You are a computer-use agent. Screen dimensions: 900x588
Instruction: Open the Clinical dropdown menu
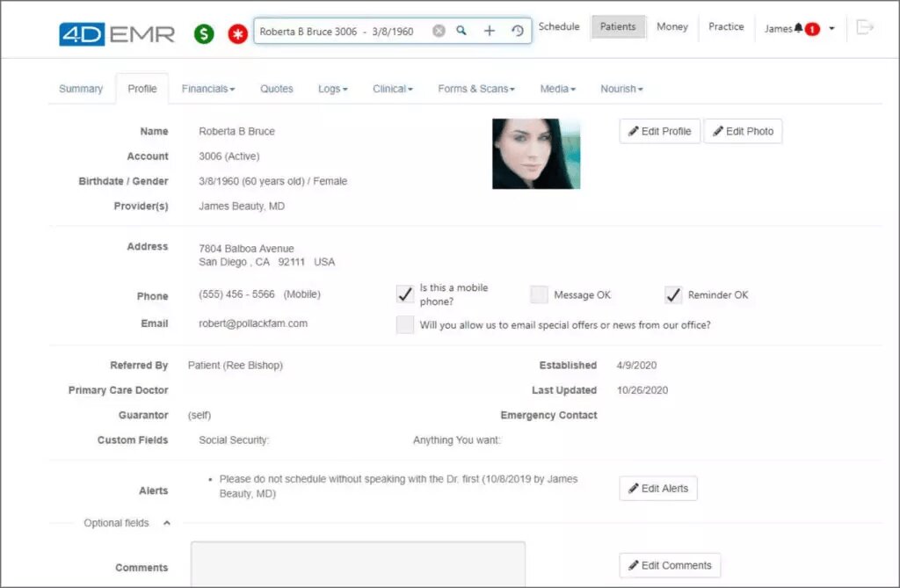point(392,89)
